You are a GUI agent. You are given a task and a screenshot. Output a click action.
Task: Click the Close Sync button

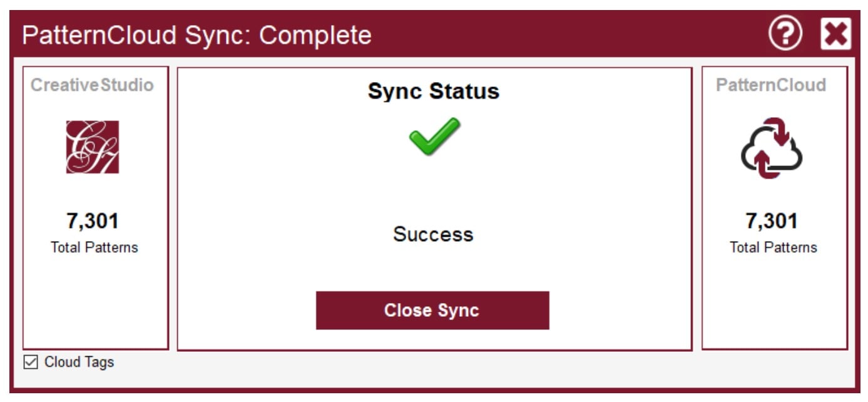(x=432, y=309)
